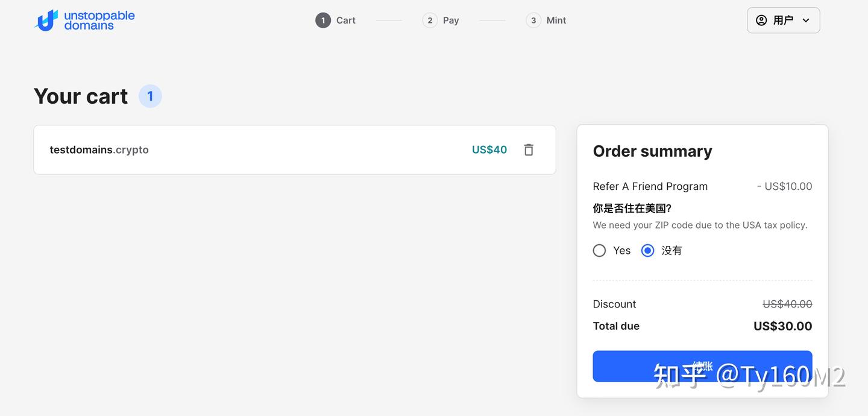868x416 pixels.
Task: Click the US$40 item price
Action: 489,150
